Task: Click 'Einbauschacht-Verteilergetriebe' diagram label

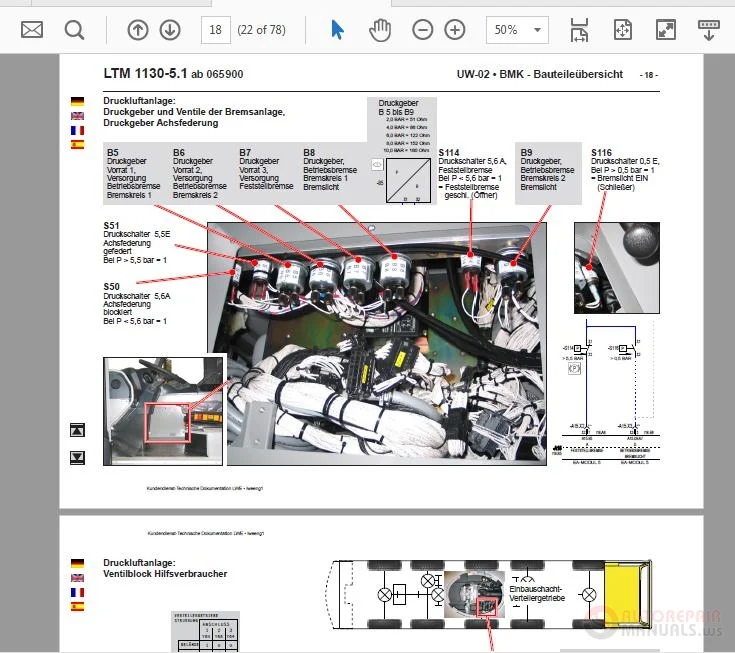Action: coord(537,593)
